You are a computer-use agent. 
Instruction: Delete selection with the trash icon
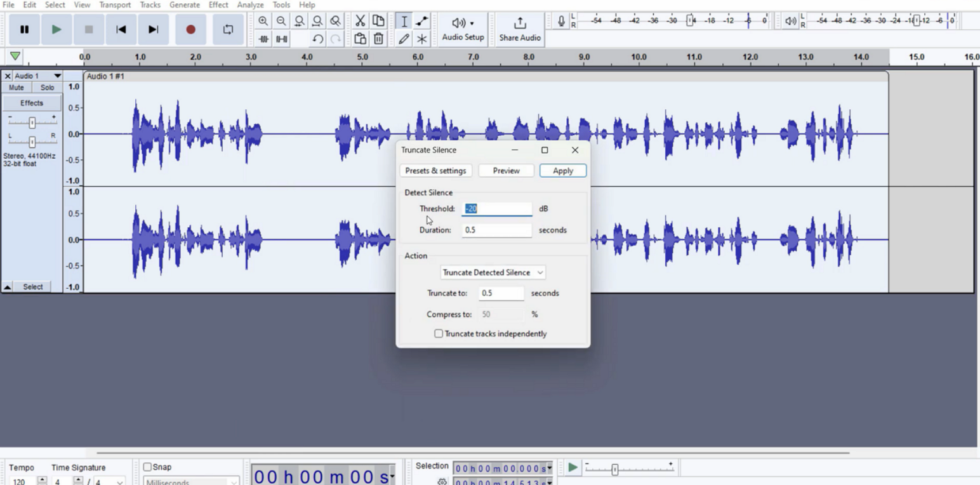point(378,39)
